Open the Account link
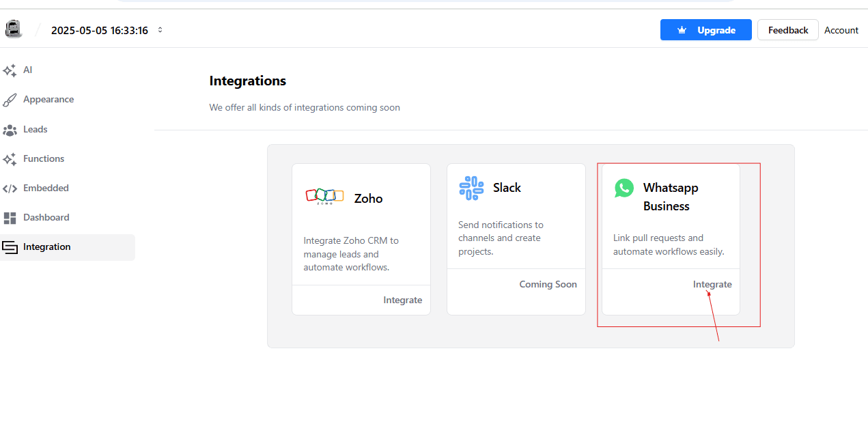The height and width of the screenshot is (422, 868). 841,30
